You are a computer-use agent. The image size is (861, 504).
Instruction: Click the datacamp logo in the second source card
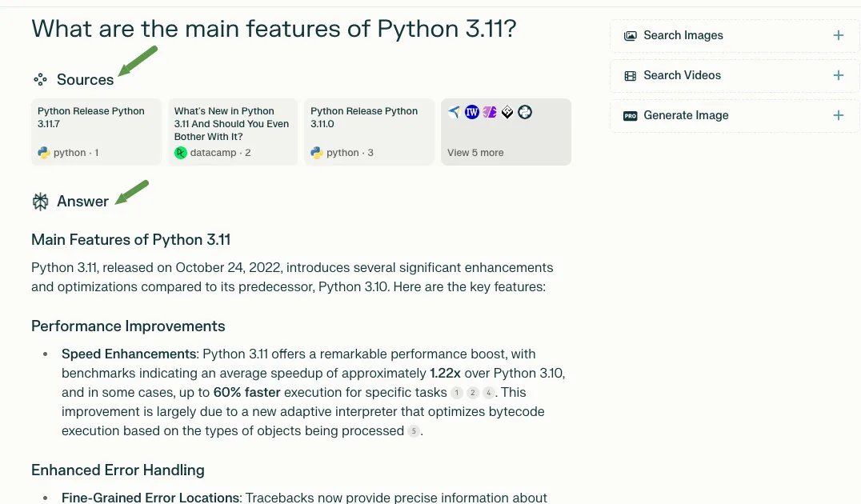click(181, 153)
